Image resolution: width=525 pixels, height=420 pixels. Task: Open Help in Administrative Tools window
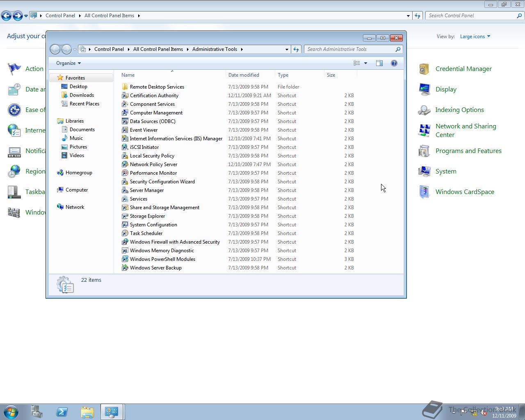(x=394, y=63)
